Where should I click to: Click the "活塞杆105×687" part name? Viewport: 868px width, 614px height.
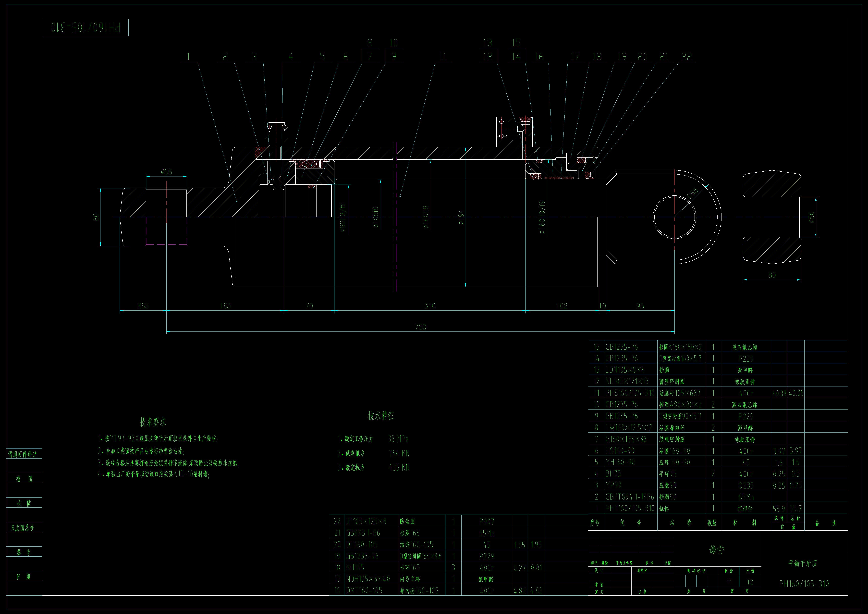[x=680, y=393]
